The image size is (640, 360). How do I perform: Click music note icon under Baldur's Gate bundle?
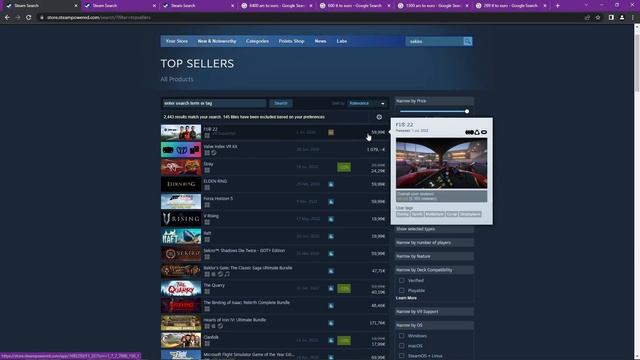point(227,274)
